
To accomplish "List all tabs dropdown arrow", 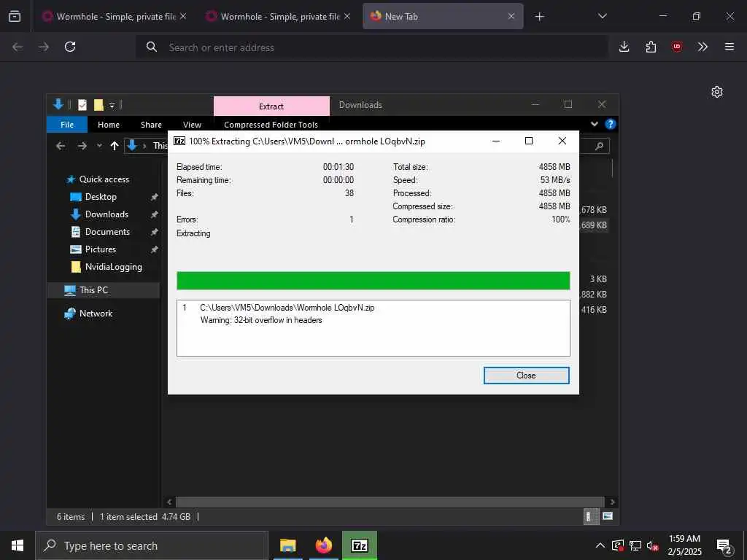I will 602,16.
